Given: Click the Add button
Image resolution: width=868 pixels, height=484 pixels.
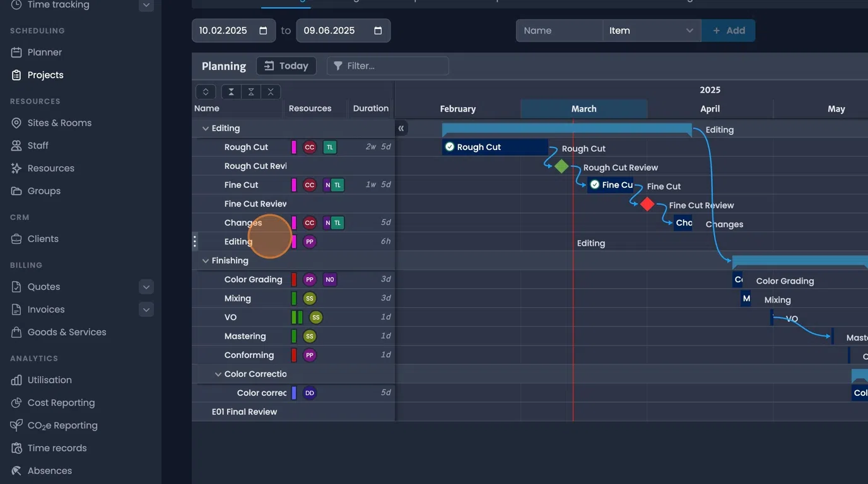Looking at the screenshot, I should click(729, 30).
